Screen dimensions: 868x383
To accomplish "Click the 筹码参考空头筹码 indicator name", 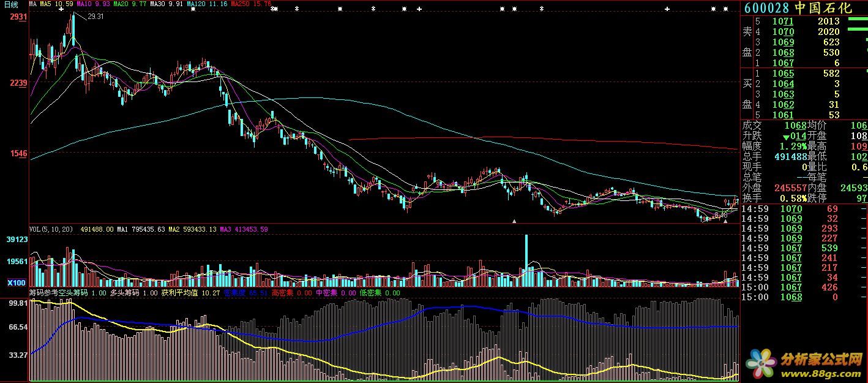I will [x=59, y=293].
